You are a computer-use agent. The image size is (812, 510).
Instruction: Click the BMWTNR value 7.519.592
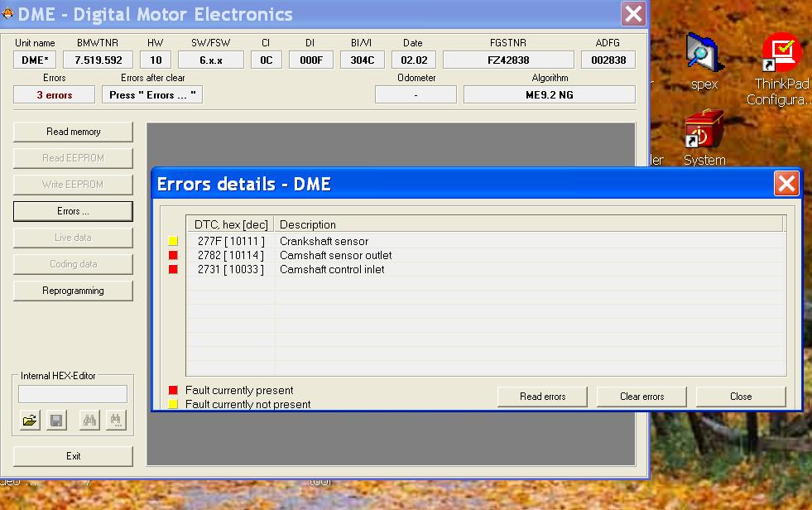(98, 60)
